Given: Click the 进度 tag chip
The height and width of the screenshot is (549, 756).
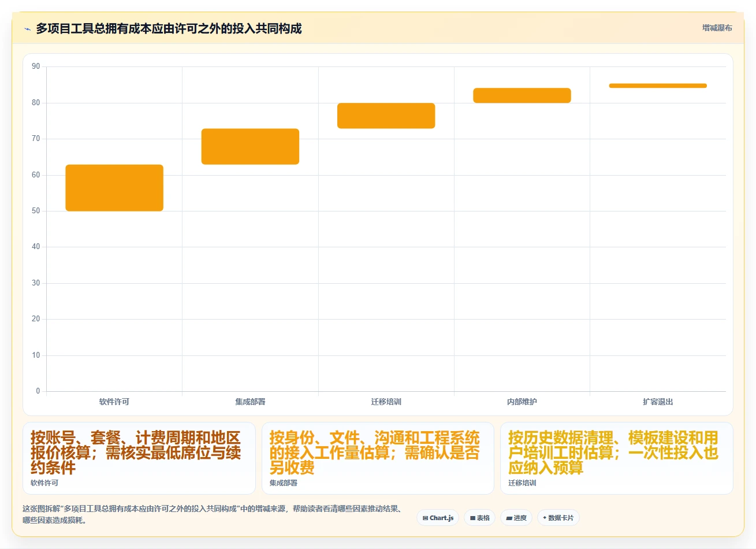Looking at the screenshot, I should (516, 518).
